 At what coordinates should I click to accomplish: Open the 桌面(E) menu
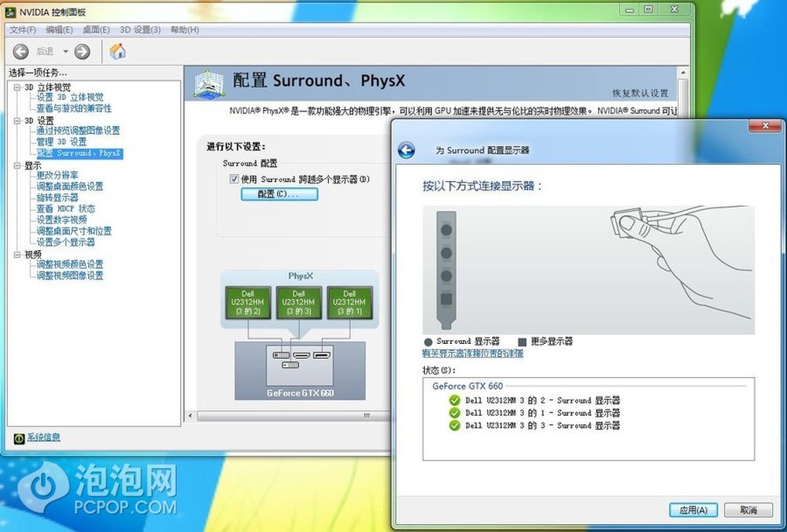(96, 30)
